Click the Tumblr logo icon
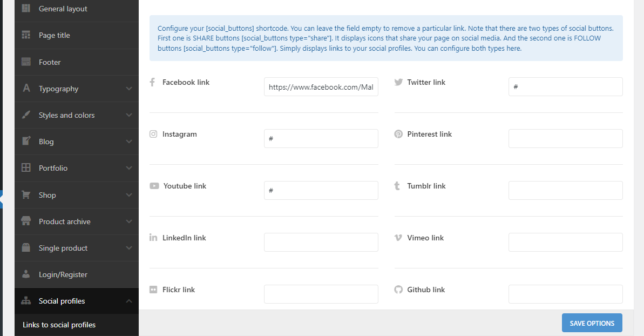644x336 pixels. click(397, 186)
